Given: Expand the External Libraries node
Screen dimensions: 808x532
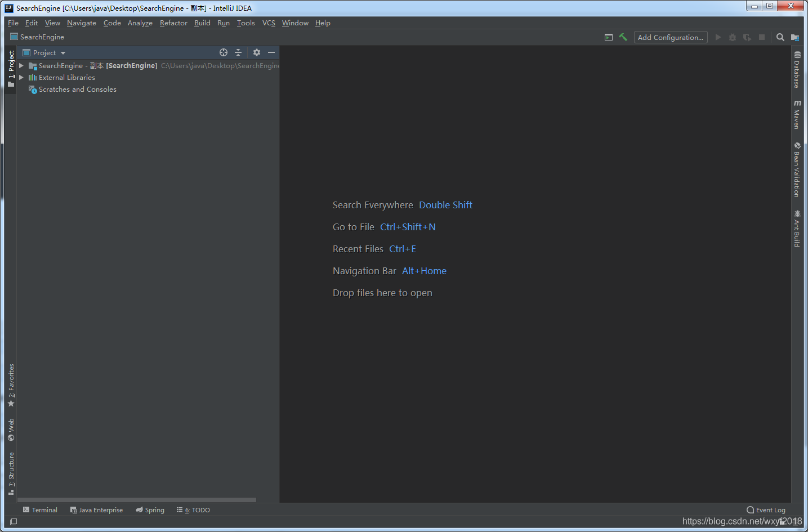Looking at the screenshot, I should [21, 78].
